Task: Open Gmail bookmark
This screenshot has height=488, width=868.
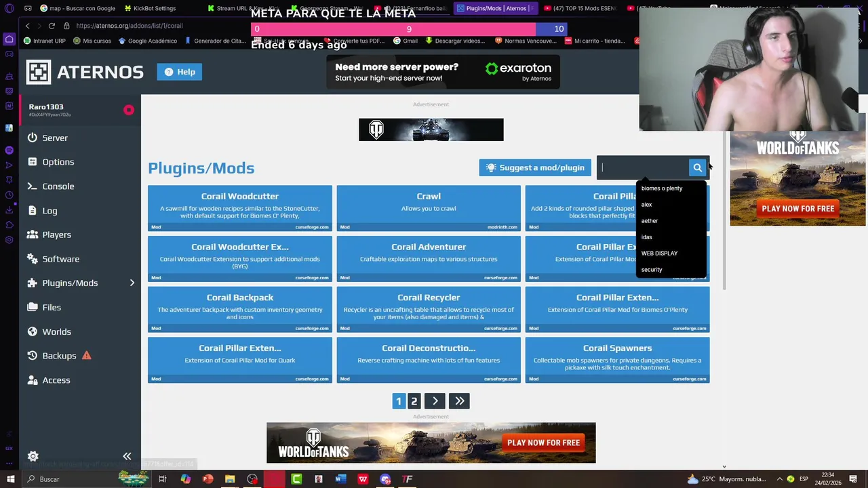Action: coord(406,41)
